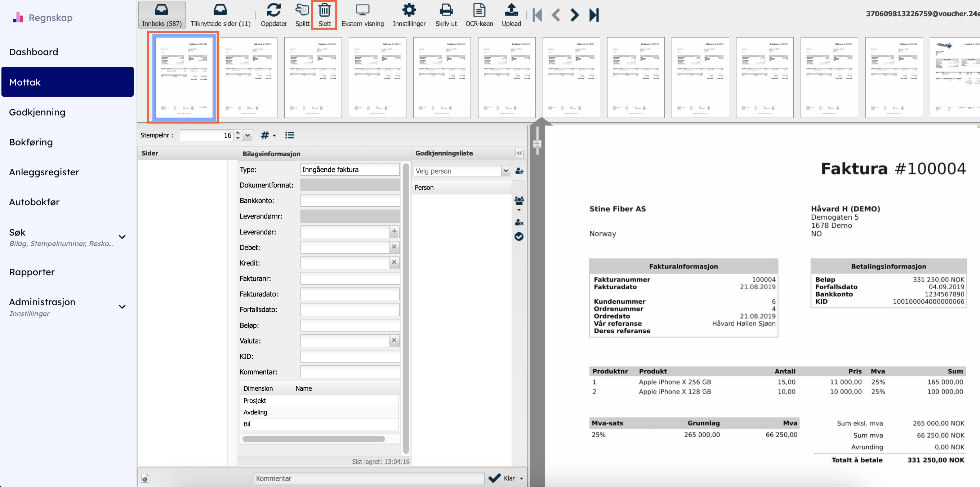Screen dimensions: 980x487
Task: Toggle the list view icon near Stempelnr
Action: (290, 135)
